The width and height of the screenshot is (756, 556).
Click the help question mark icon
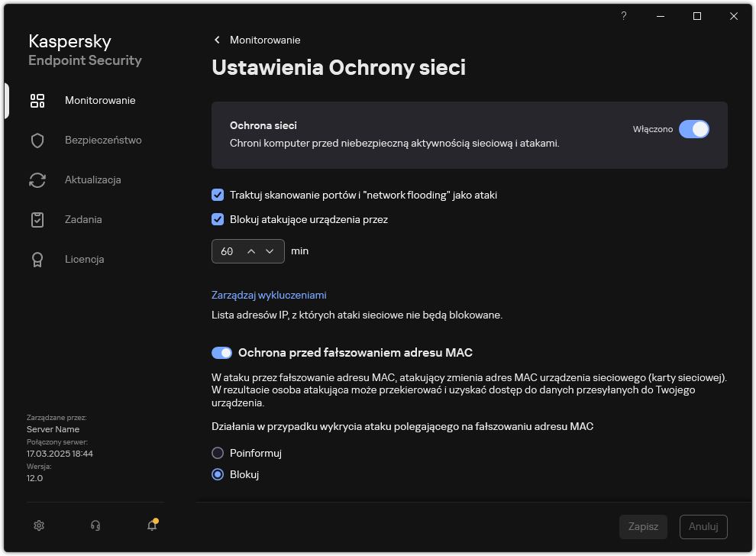[623, 15]
